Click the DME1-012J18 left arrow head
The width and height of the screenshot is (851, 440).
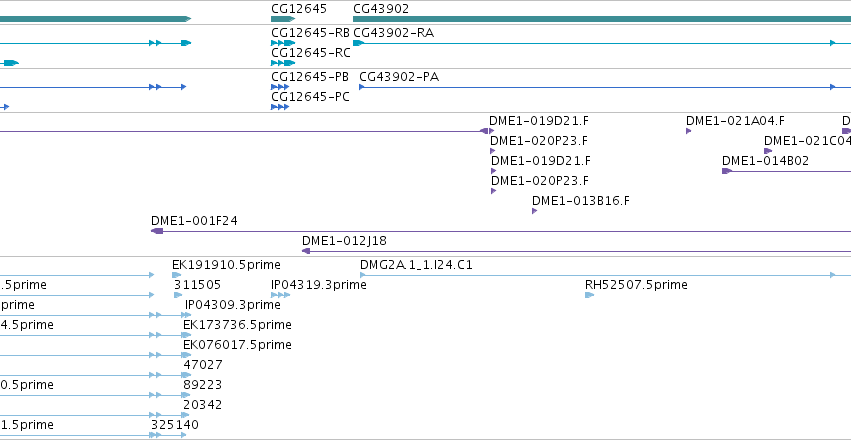pyautogui.click(x=306, y=251)
